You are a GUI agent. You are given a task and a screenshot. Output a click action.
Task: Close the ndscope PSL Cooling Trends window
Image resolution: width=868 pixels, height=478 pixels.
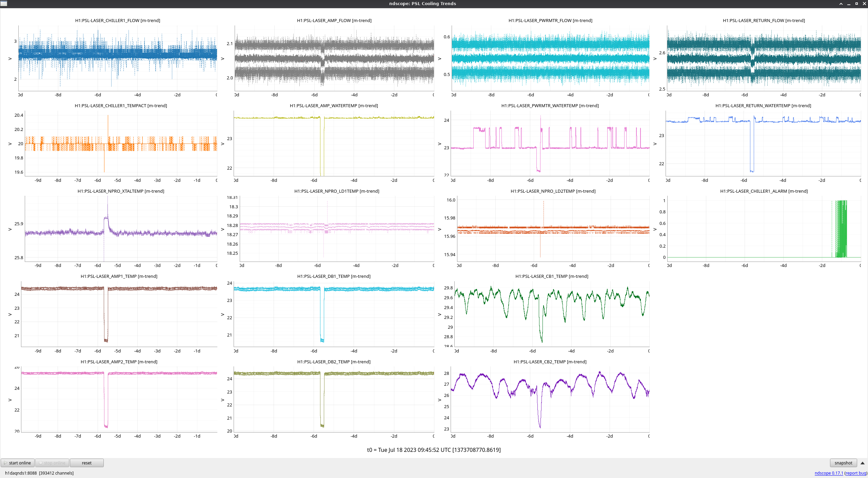pos(864,4)
